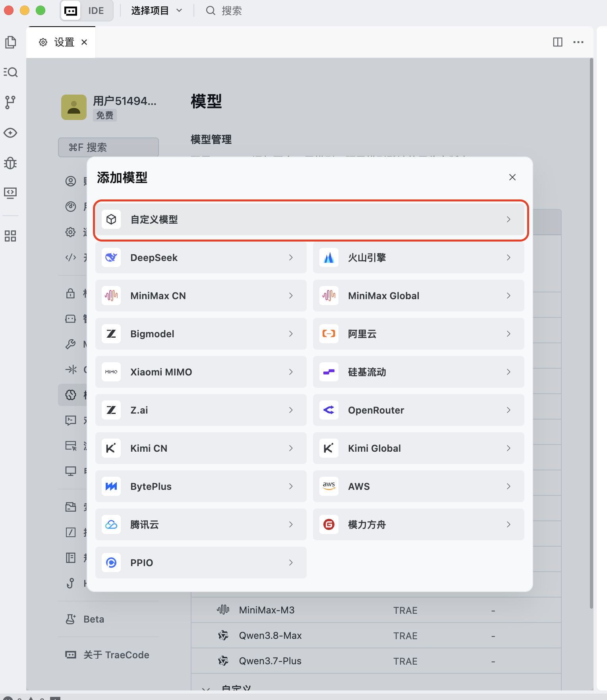The width and height of the screenshot is (607, 700).
Task: Choose the 火山引擎 provider
Action: pos(419,258)
